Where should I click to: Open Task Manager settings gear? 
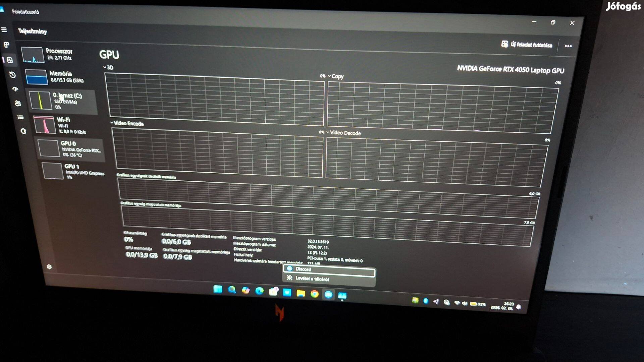pos(50,266)
